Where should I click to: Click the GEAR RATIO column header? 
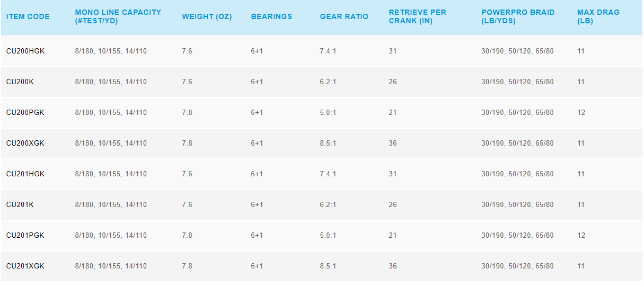click(344, 16)
